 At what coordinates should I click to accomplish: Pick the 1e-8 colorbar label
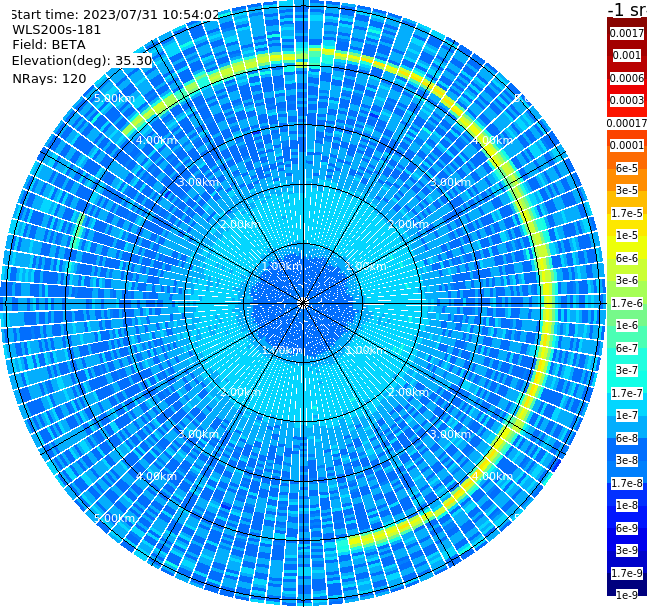627,505
